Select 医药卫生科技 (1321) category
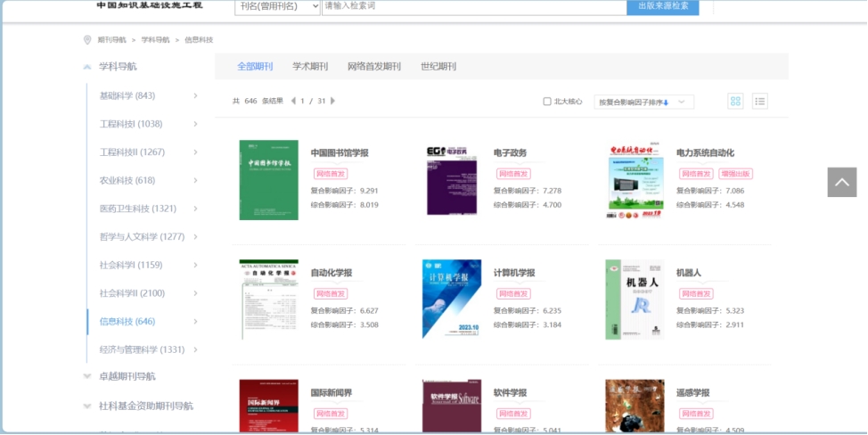Screen dimensions: 868x435 click(138, 209)
